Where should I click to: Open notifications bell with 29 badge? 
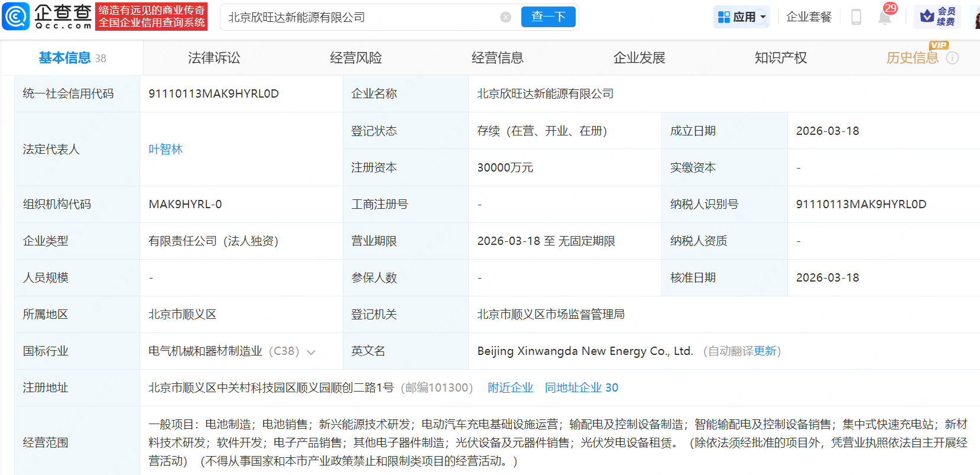(x=884, y=17)
